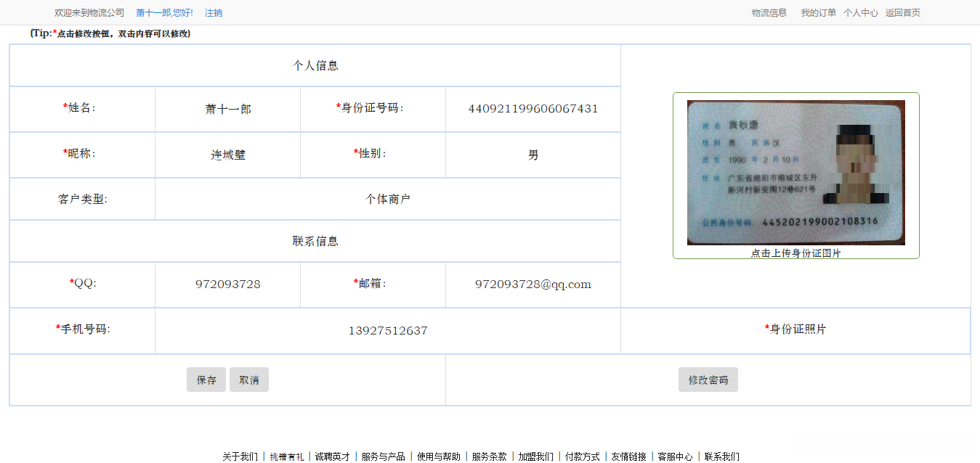The height and width of the screenshot is (463, 980).
Task: Open 客服中心 footer link
Action: pos(676,456)
